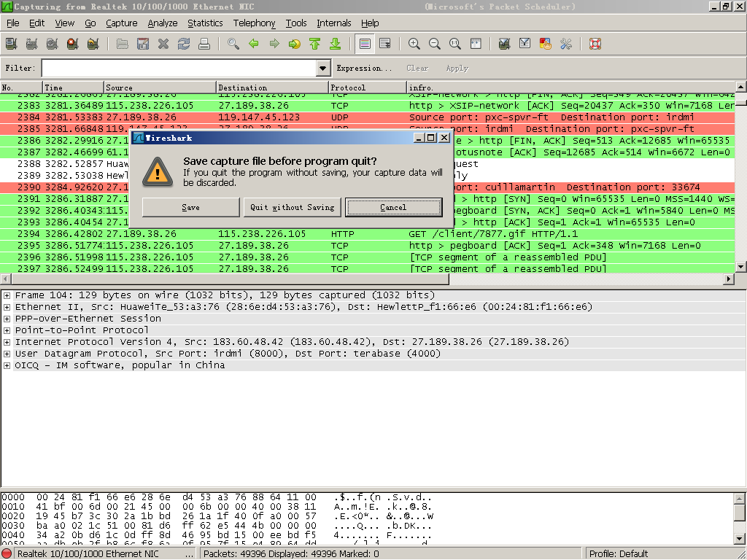Image resolution: width=747 pixels, height=560 pixels.
Task: Open the Filter history dropdown
Action: [x=322, y=68]
